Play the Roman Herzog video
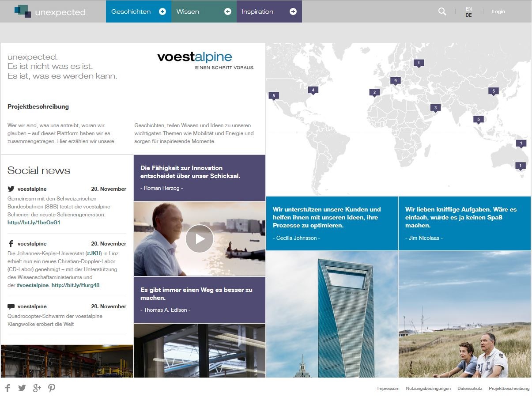This screenshot has height=397, width=532. click(200, 238)
